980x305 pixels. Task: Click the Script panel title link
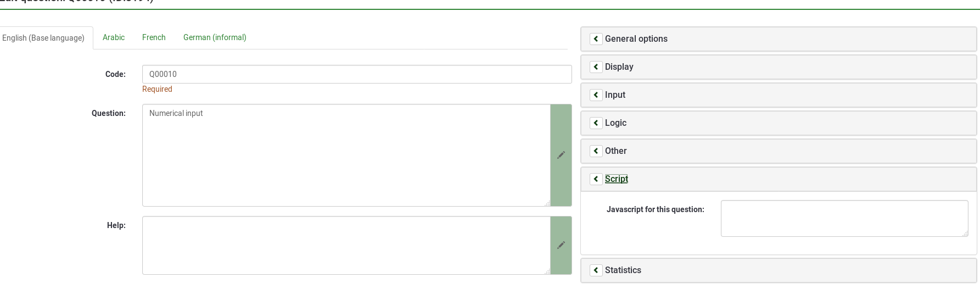click(x=617, y=179)
